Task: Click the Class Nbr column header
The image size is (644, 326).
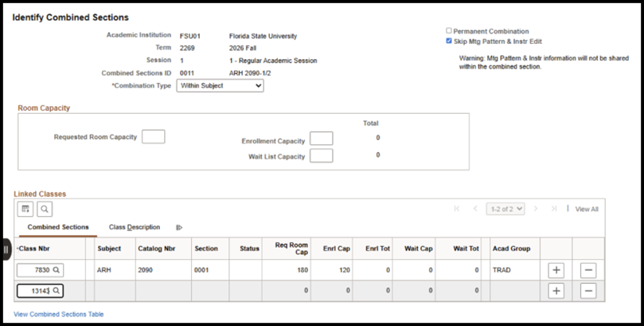Action: [33, 249]
